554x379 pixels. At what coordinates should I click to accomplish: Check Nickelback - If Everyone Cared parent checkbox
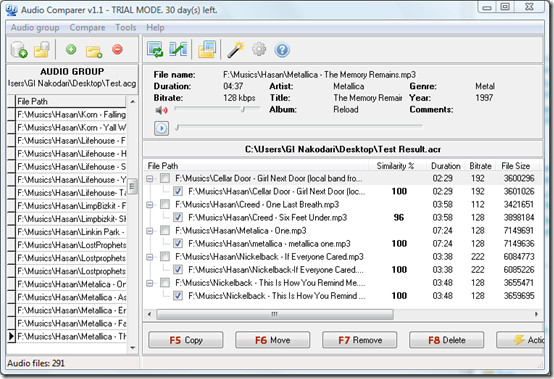pyautogui.click(x=165, y=257)
